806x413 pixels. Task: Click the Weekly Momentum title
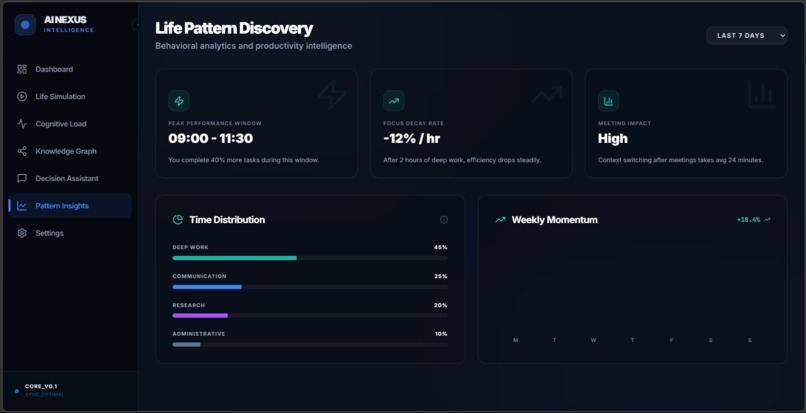click(555, 220)
